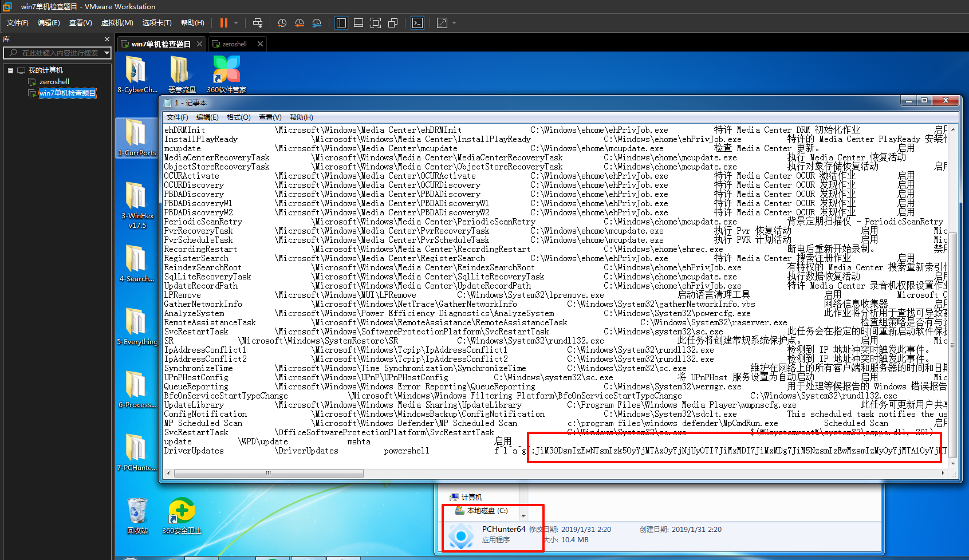Viewport: 969px width, 560px height.
Task: Click the Notepad horizontal scrollbar thumb
Action: point(269,473)
